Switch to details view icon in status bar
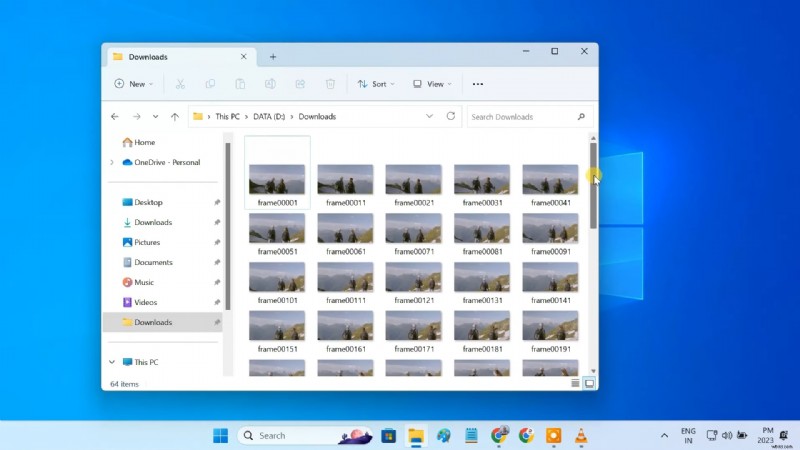 pyautogui.click(x=575, y=384)
